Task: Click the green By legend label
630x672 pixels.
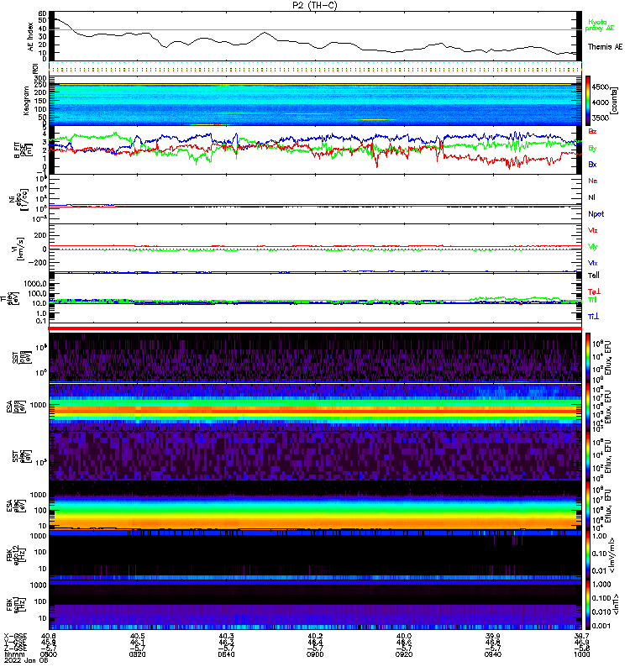Action: (x=592, y=149)
